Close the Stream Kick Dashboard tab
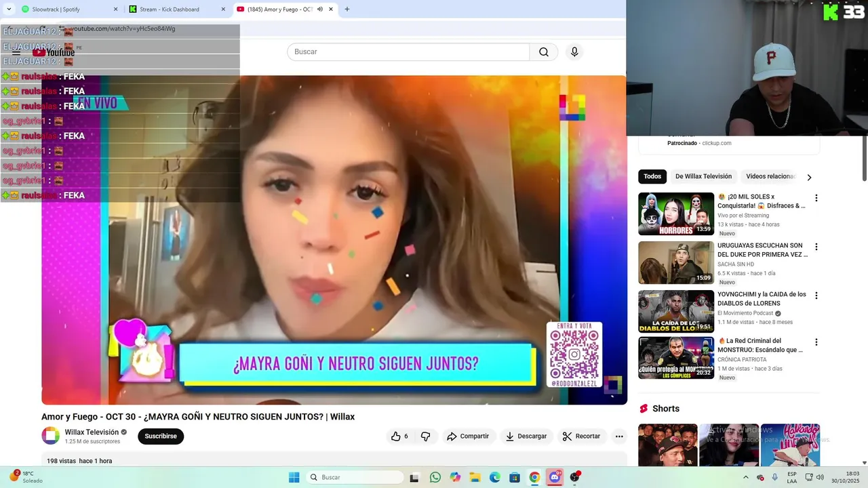Viewport: 868px width, 488px height. click(x=223, y=9)
